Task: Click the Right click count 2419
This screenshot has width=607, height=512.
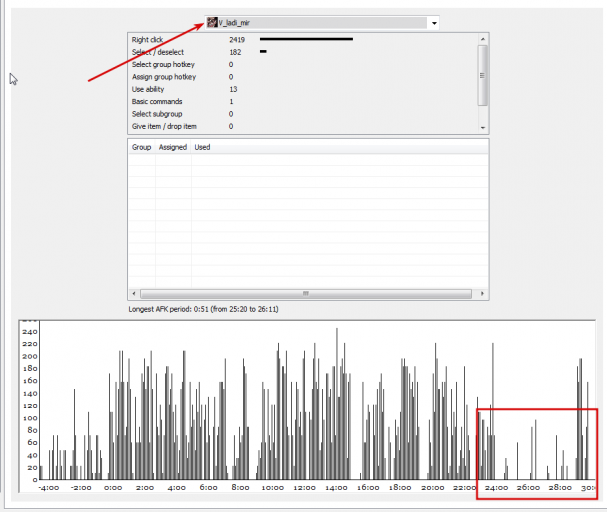Action: point(237,39)
